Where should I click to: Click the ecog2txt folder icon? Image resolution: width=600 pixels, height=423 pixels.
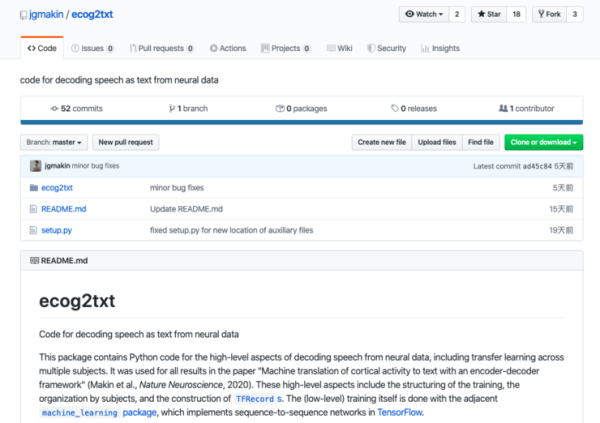(x=32, y=187)
